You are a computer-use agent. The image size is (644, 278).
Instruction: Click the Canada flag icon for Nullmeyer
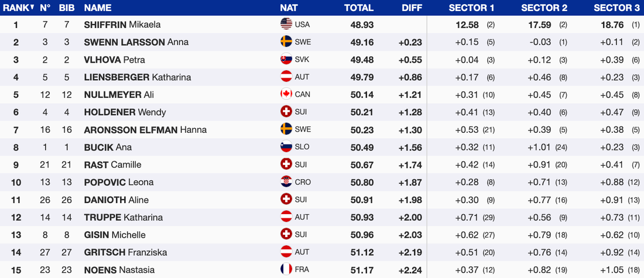pos(286,95)
